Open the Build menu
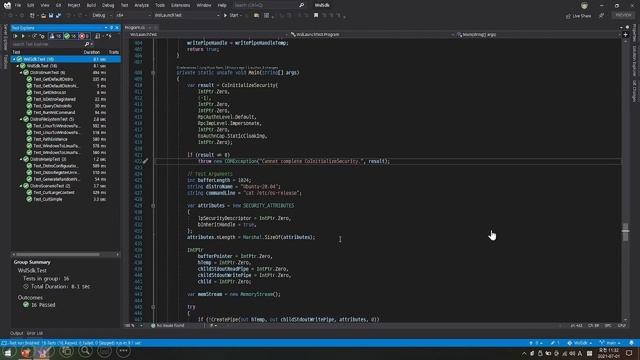Image resolution: width=640 pixels, height=360 pixels. click(91, 5)
